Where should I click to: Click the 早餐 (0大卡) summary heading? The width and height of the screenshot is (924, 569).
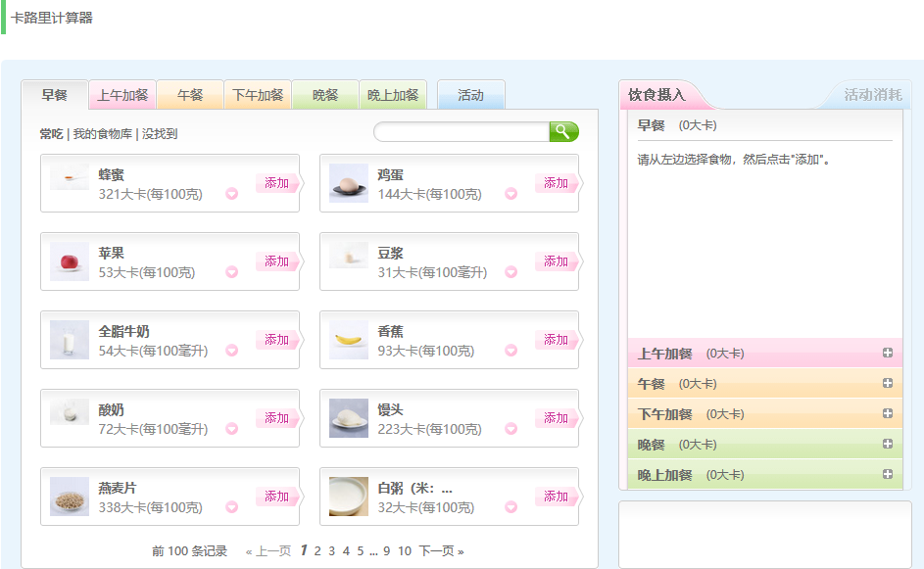[677, 125]
